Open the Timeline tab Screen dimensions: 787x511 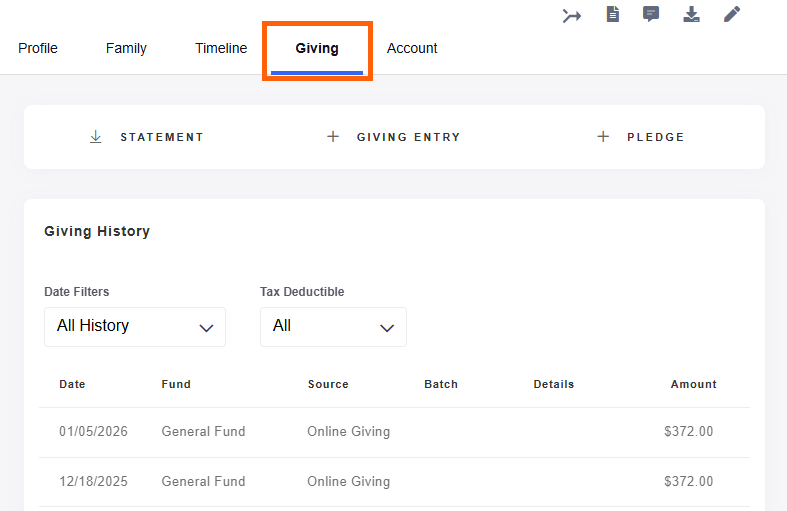[x=221, y=48]
